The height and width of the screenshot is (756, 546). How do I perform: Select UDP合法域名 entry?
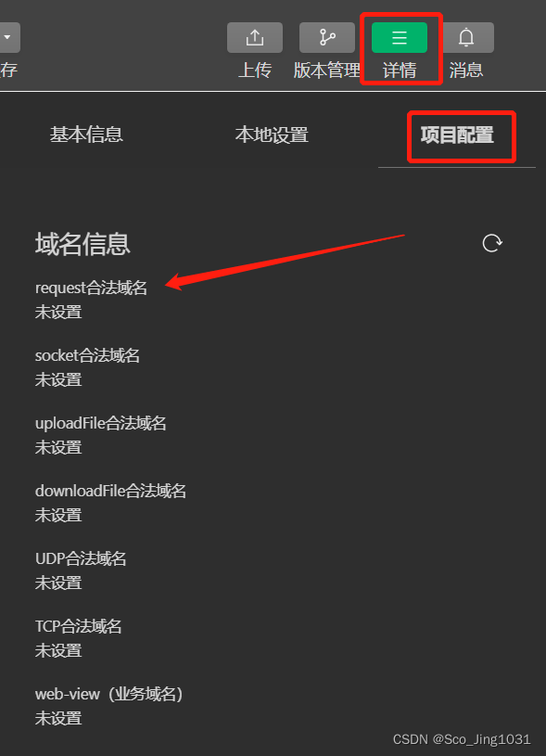pos(81,558)
